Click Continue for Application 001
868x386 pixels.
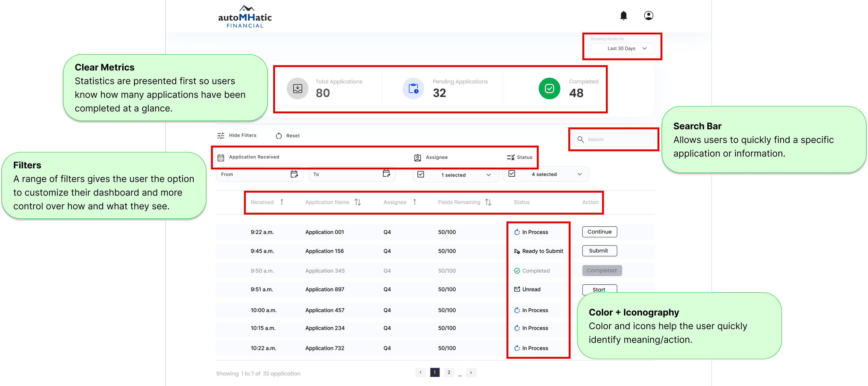pyautogui.click(x=599, y=232)
